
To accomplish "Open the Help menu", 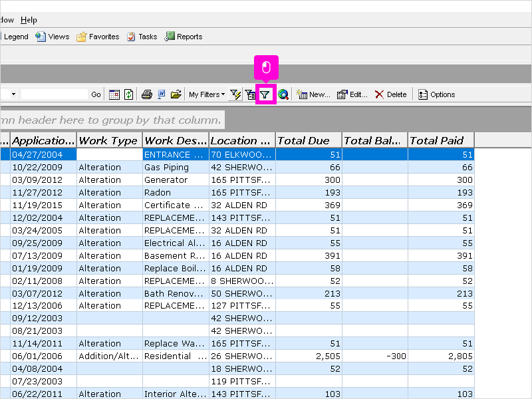I will 29,20.
